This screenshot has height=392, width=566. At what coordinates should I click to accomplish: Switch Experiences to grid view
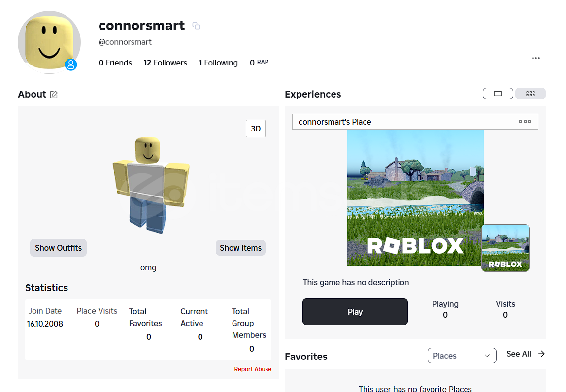pyautogui.click(x=530, y=94)
